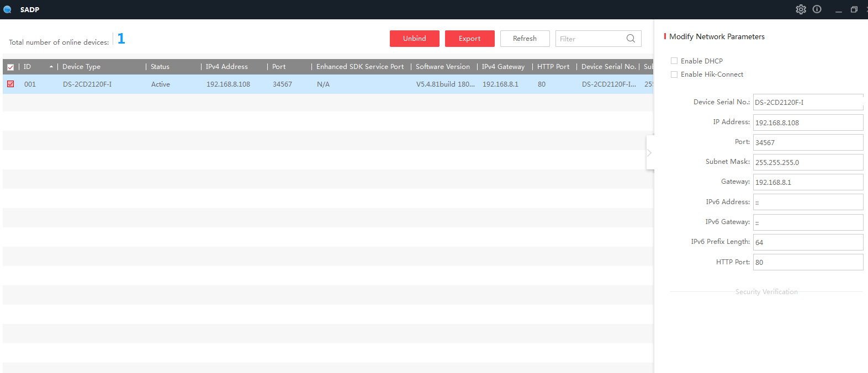The image size is (868, 373).
Task: Click the search magnifier in Filter box
Action: [631, 39]
